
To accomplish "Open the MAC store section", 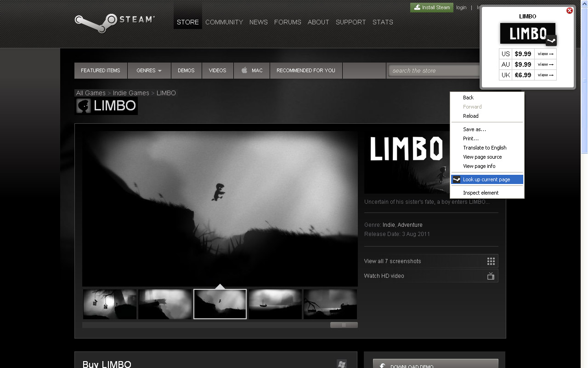I will [252, 70].
